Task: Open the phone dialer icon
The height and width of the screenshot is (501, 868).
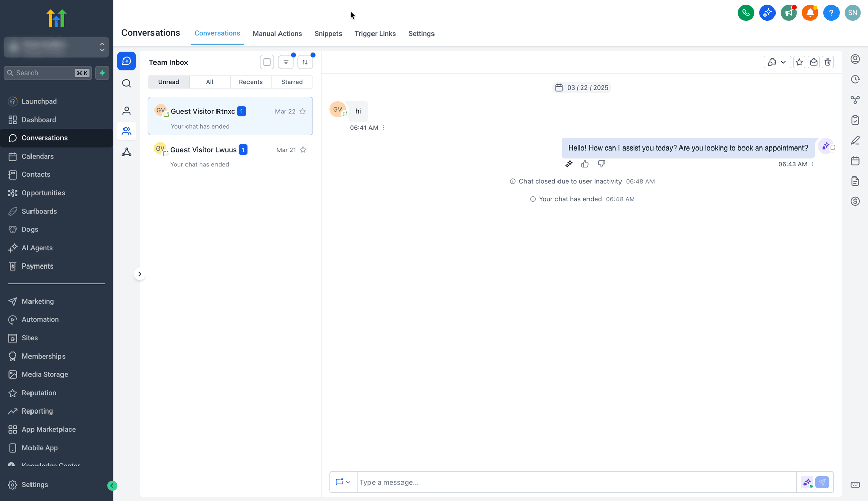Action: click(746, 13)
